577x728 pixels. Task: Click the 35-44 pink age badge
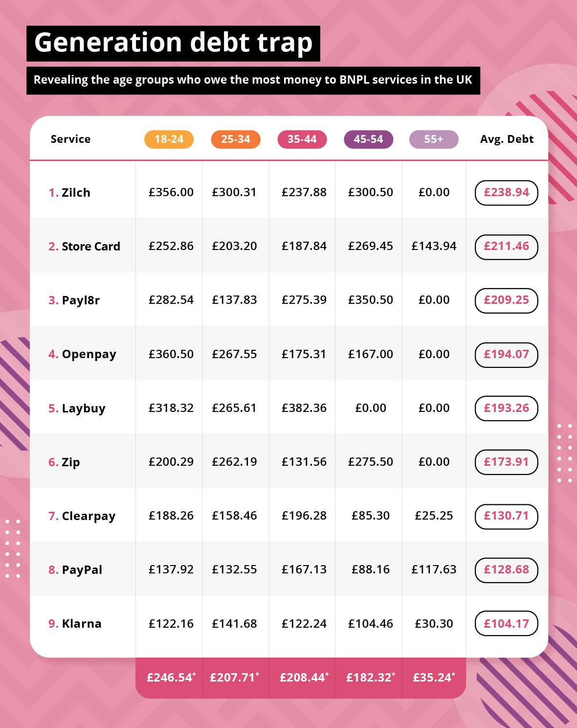tap(302, 139)
